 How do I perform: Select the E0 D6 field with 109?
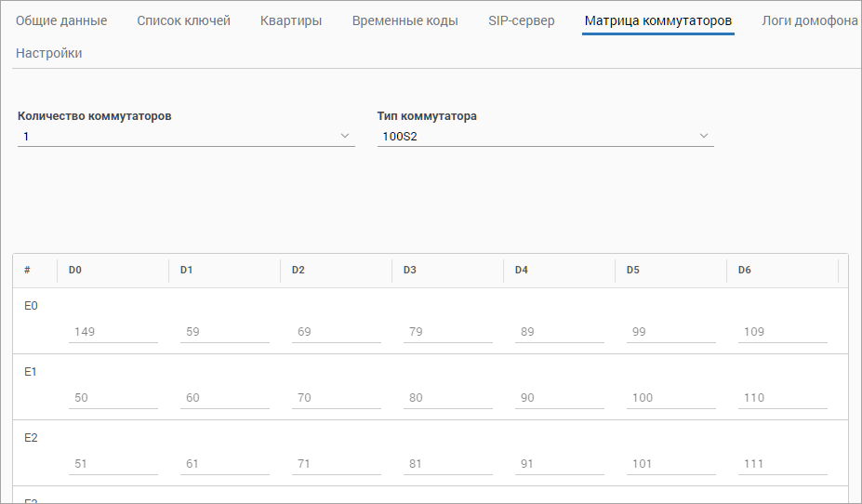pyautogui.click(x=782, y=332)
